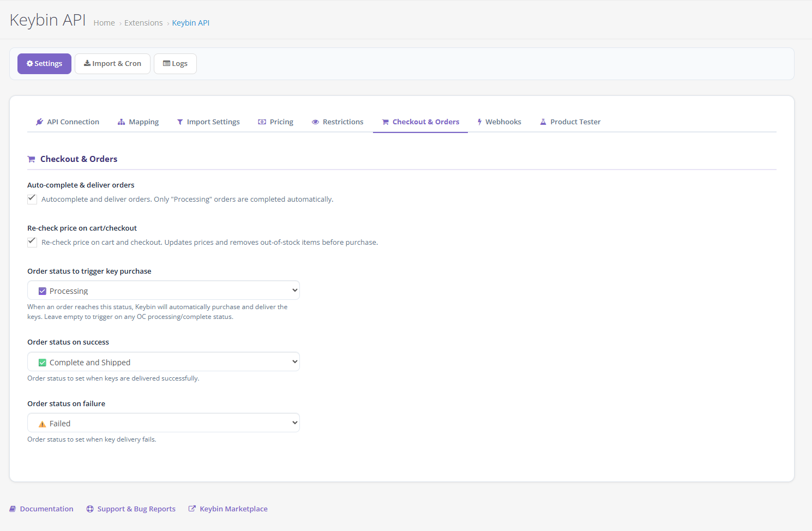This screenshot has width=812, height=531.
Task: Click the money icon beside Pricing
Action: click(262, 122)
